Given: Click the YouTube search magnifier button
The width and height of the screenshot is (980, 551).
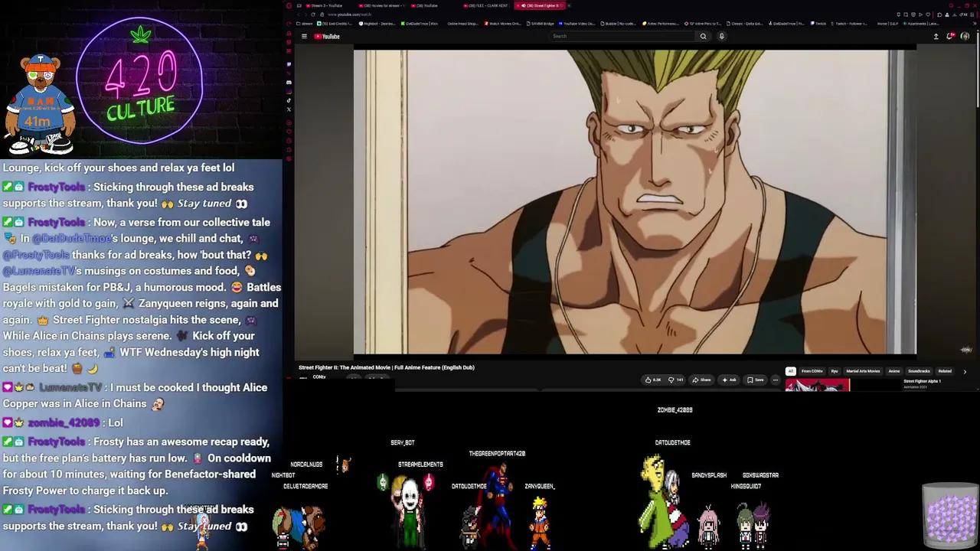Looking at the screenshot, I should click(x=703, y=36).
